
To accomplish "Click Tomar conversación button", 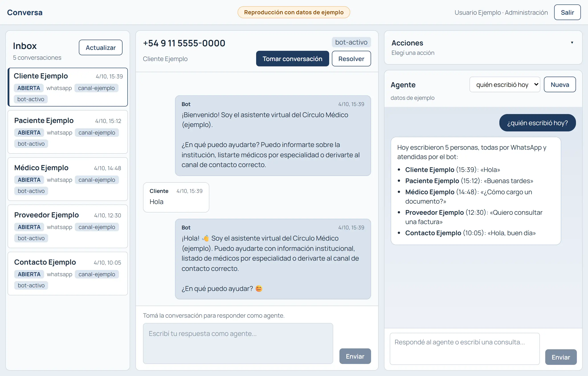I will (292, 59).
